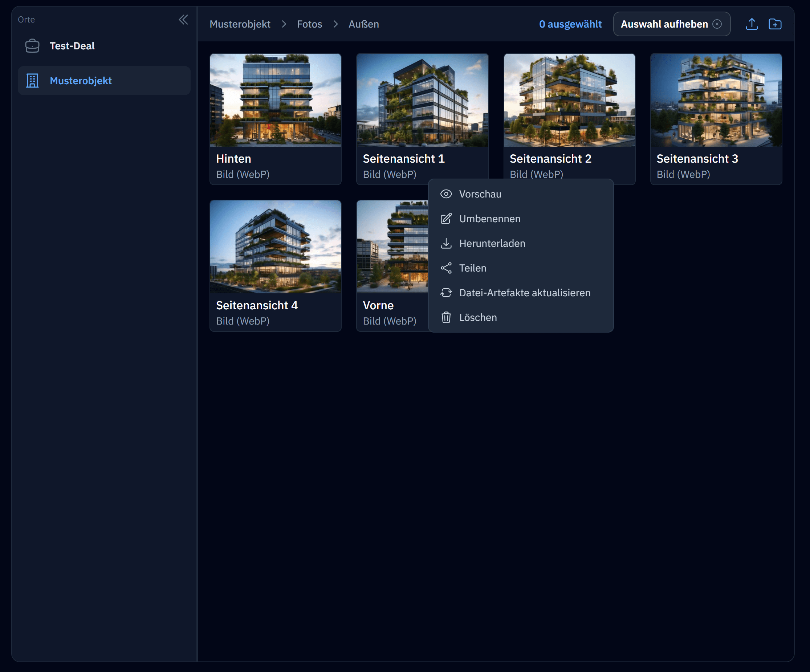This screenshot has width=810, height=672.
Task: Click the eye icon for Vorschau
Action: tap(446, 194)
